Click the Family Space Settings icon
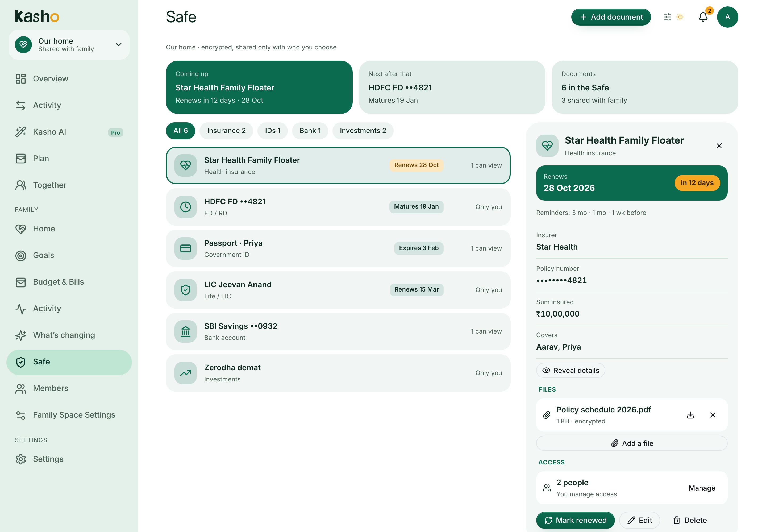The width and height of the screenshot is (766, 532). (21, 415)
